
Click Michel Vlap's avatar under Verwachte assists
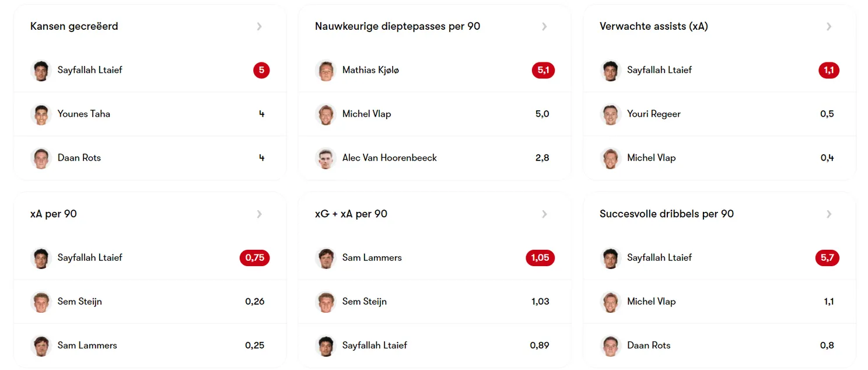[610, 158]
